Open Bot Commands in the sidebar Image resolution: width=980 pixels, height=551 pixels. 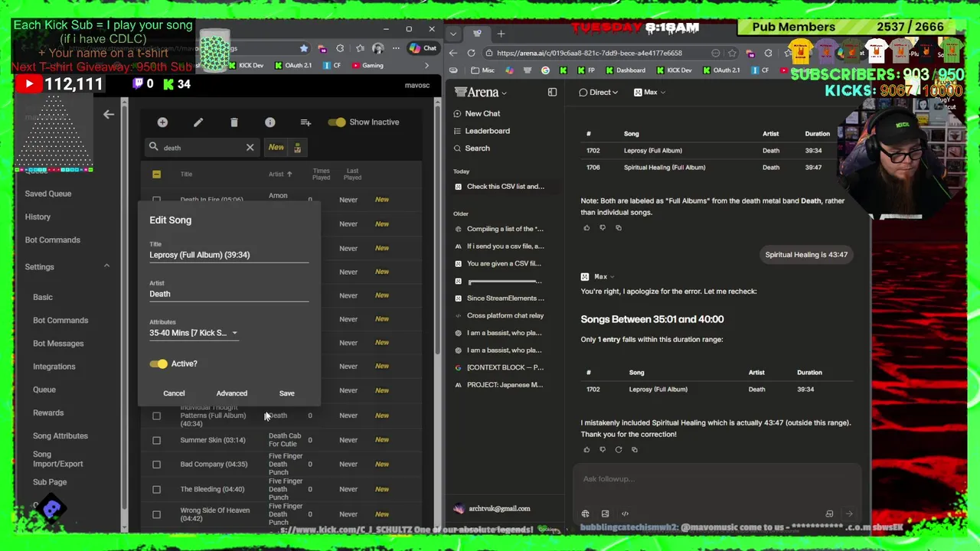pos(52,240)
